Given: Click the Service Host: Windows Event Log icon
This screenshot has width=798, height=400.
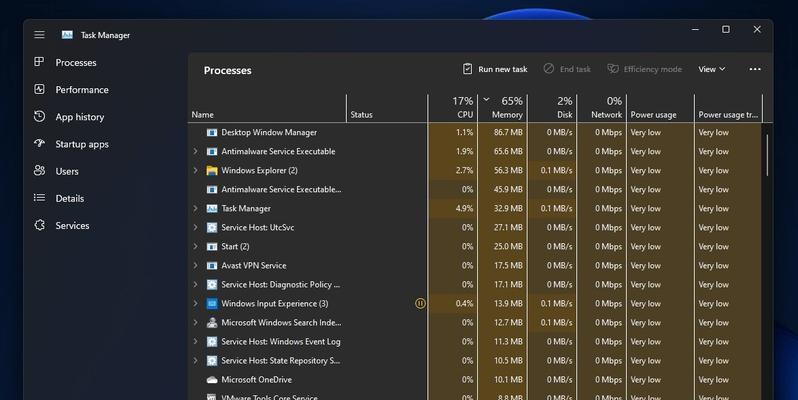Looking at the screenshot, I should 212,341.
